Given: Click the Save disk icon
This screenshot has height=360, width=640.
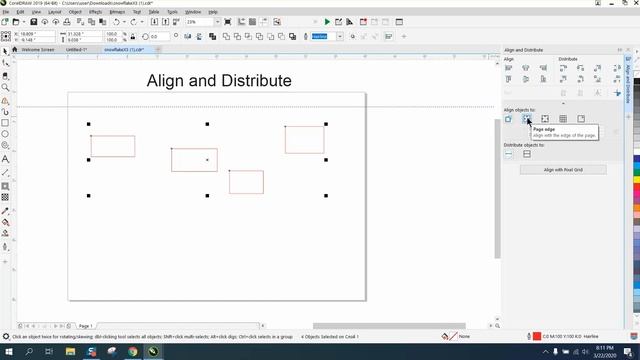Looking at the screenshot, I should tap(33, 22).
